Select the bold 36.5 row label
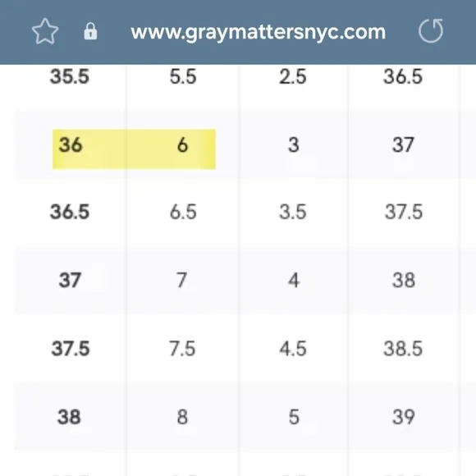 70,212
